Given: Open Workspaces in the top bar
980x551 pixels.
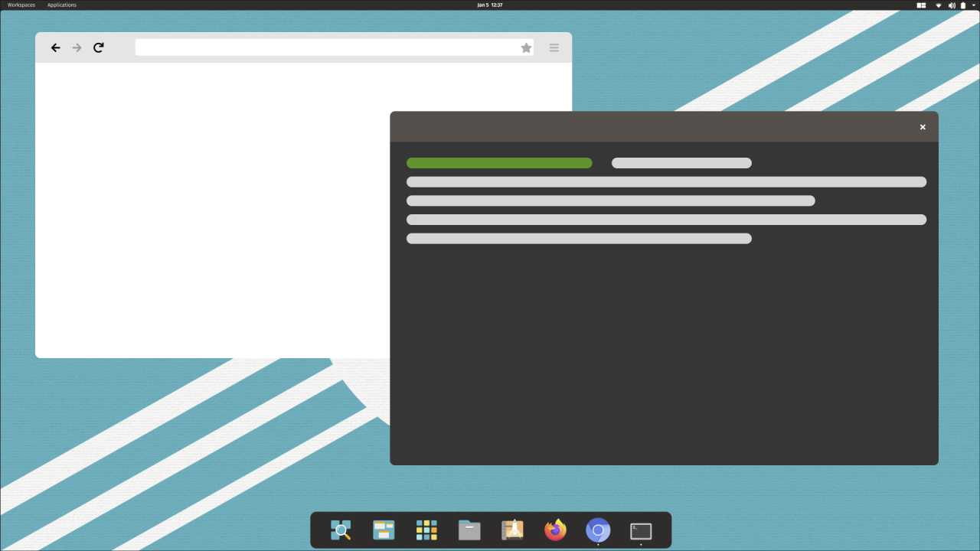Looking at the screenshot, I should pyautogui.click(x=21, y=5).
